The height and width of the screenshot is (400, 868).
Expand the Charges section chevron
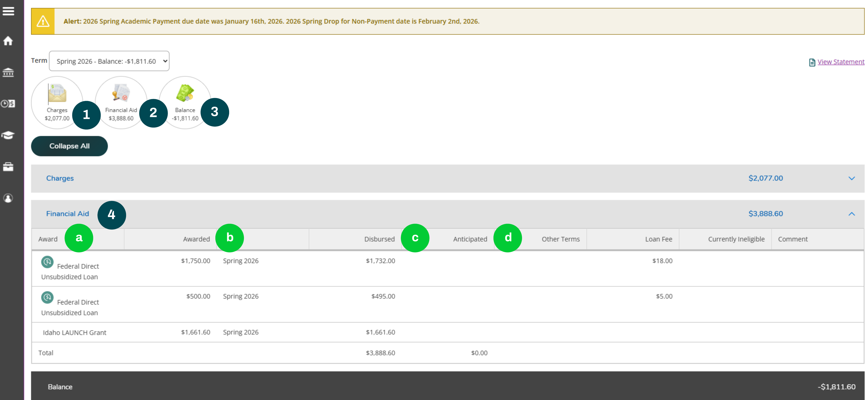(x=852, y=178)
